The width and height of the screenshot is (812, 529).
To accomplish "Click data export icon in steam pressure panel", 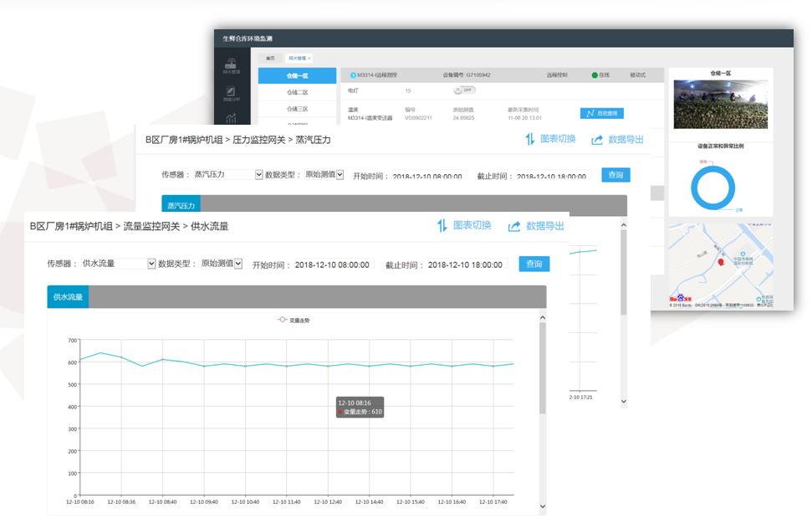I will [597, 140].
